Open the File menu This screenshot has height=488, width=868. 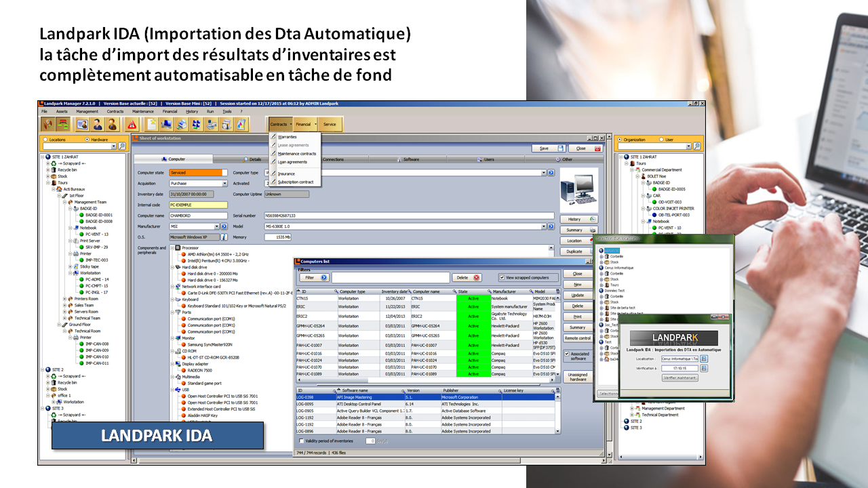coord(44,111)
